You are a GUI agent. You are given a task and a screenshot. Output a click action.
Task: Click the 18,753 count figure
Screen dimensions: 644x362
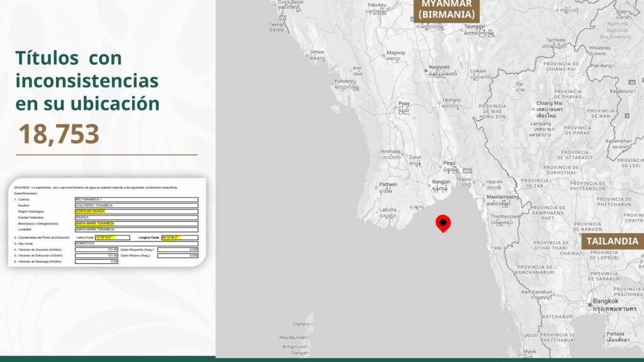pos(58,134)
